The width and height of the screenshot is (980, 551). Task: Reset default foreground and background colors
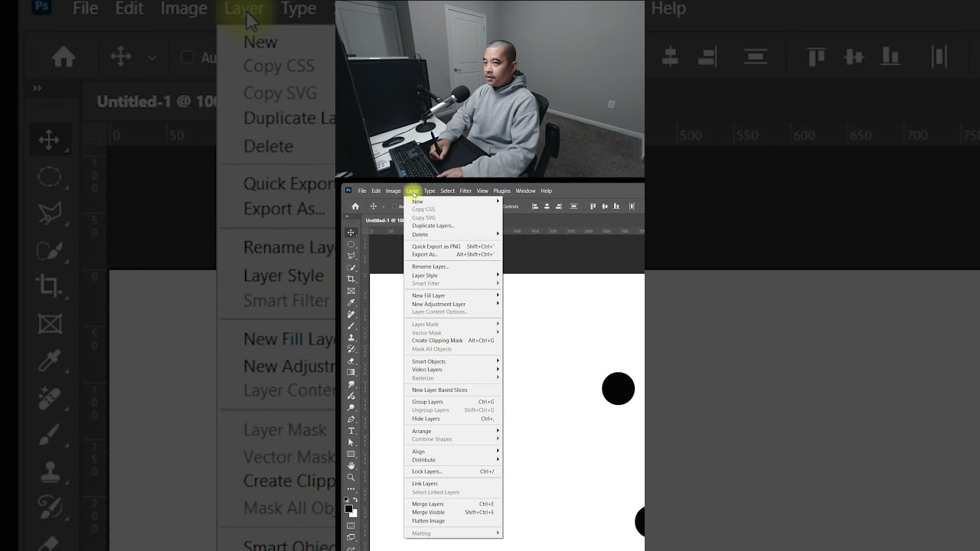pyautogui.click(x=346, y=500)
